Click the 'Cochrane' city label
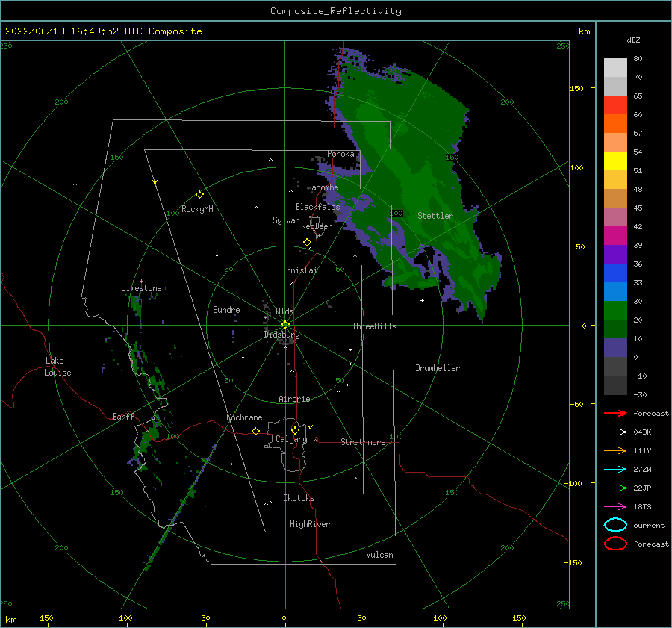Screen dimensions: 672x628 [x=244, y=417]
